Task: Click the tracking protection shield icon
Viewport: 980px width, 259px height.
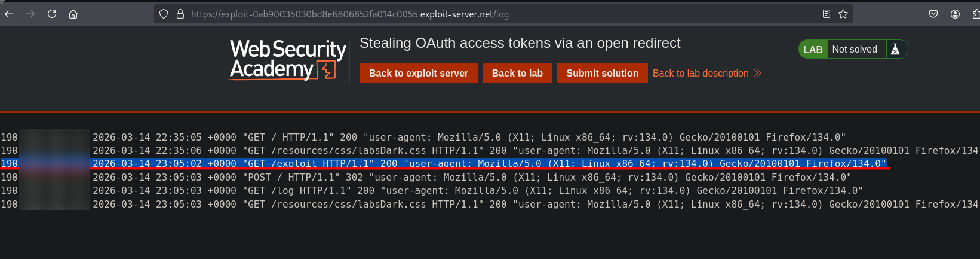Action: (164, 14)
